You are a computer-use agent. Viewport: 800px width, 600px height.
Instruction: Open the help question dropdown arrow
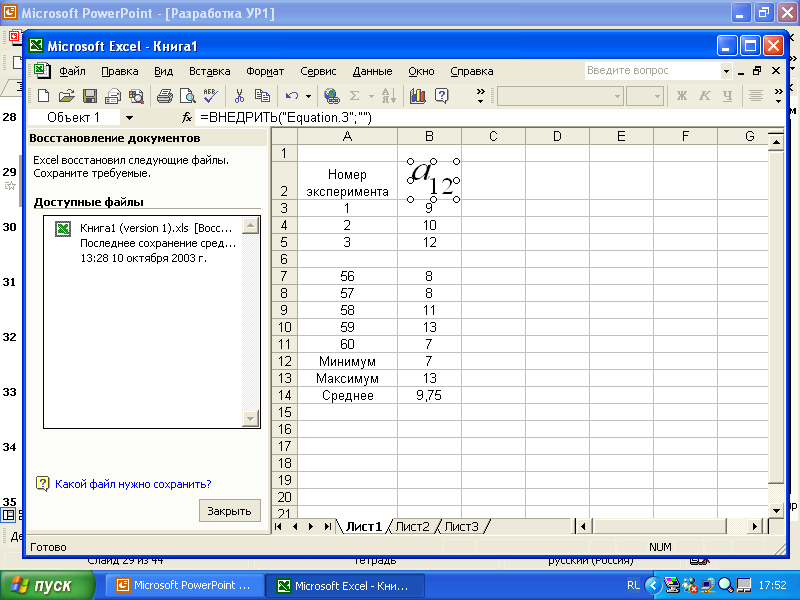coord(726,71)
